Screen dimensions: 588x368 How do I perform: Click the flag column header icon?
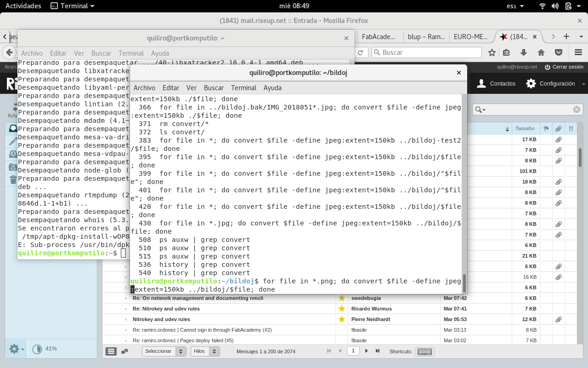click(546, 129)
